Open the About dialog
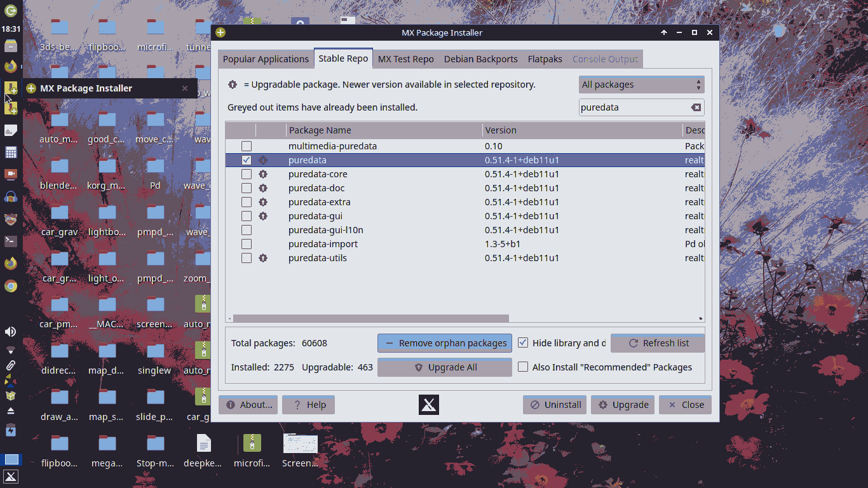This screenshot has width=868, height=488. 248,405
